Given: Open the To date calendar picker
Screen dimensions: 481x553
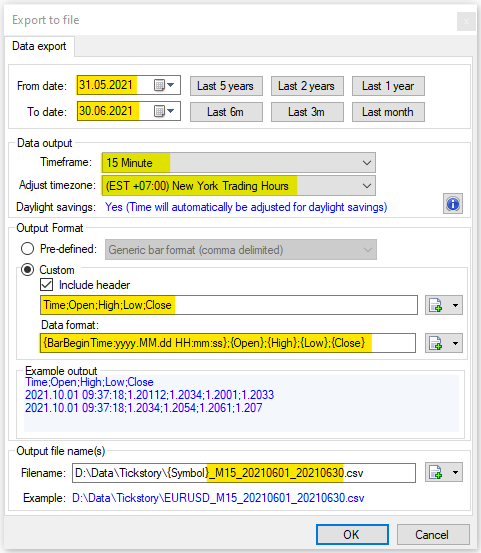Looking at the screenshot, I should coord(164,111).
